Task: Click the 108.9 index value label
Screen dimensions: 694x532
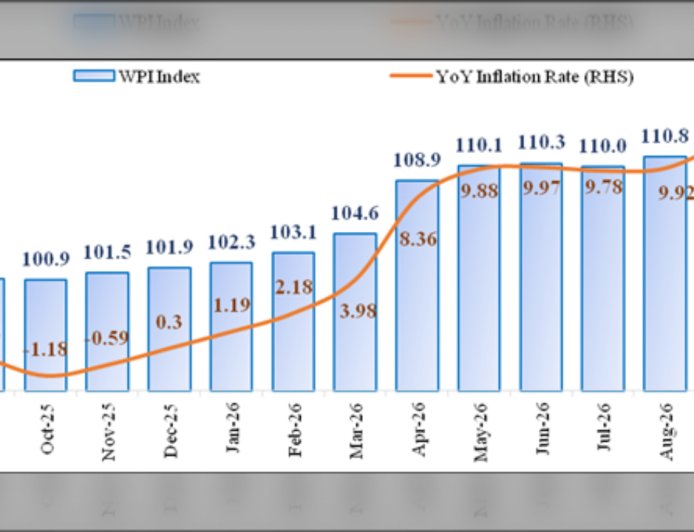Action: 417,159
